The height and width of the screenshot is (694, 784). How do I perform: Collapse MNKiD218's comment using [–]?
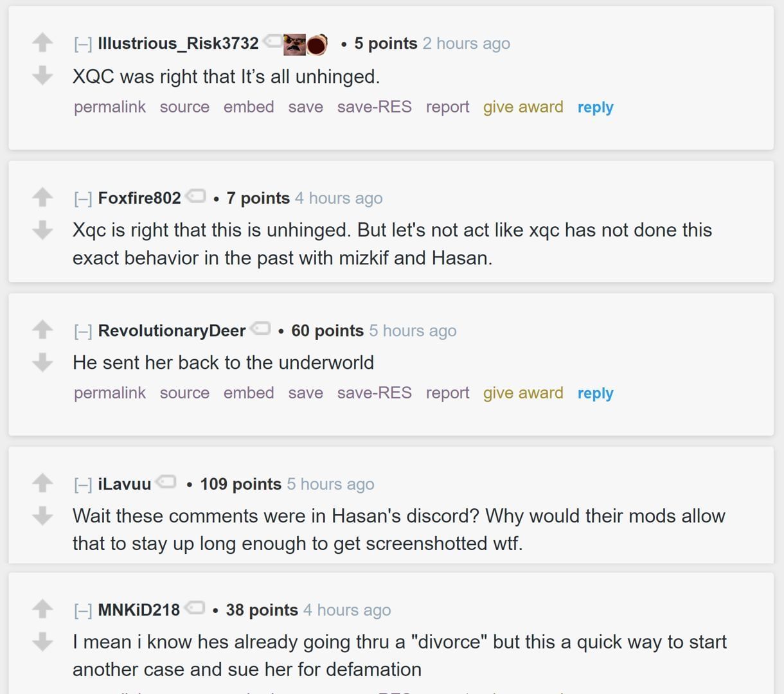tap(83, 610)
